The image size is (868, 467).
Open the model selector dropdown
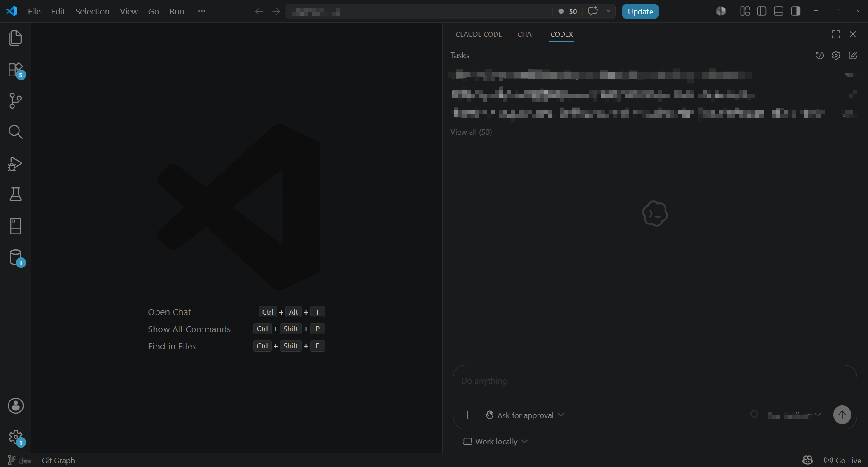[794, 415]
